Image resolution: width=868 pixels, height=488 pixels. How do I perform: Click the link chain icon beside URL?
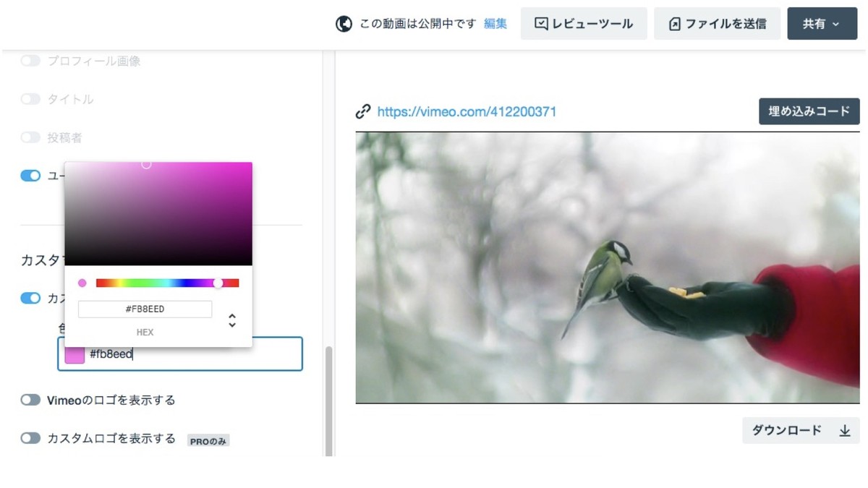tap(363, 111)
